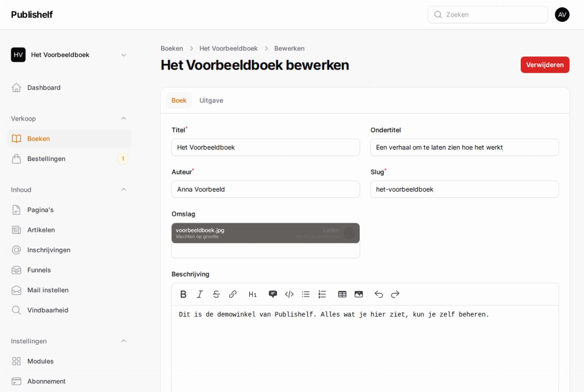Image resolution: width=584 pixels, height=392 pixels.
Task: Click into the Auteur input field
Action: [x=266, y=189]
